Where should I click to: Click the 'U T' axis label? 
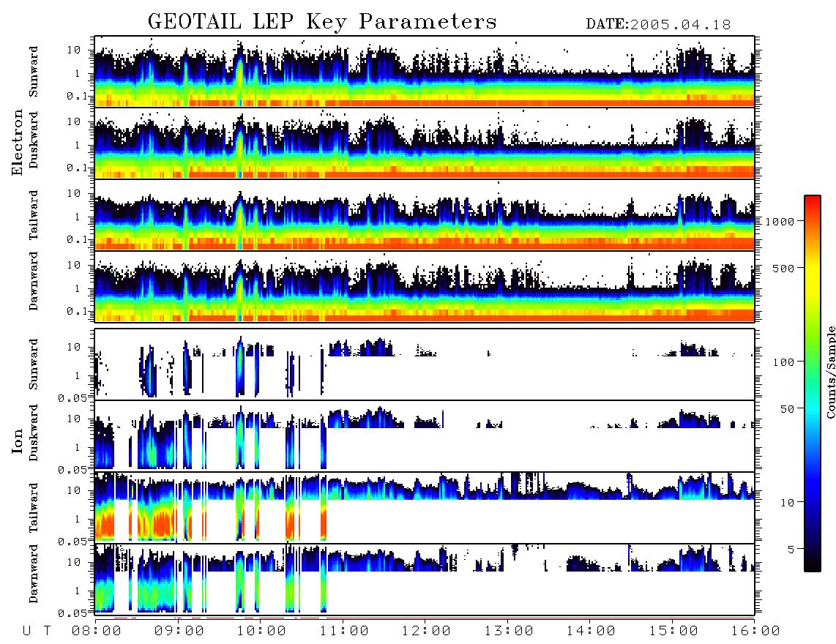coord(37,632)
